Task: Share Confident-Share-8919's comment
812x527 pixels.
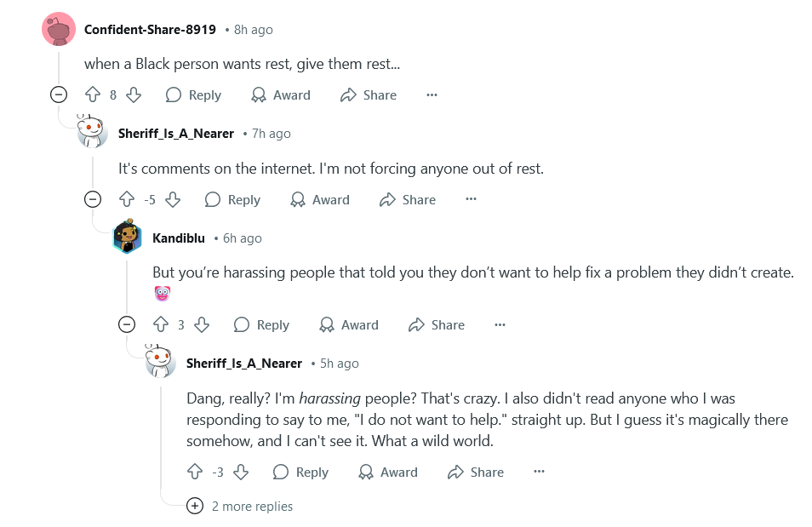Action: click(x=369, y=95)
